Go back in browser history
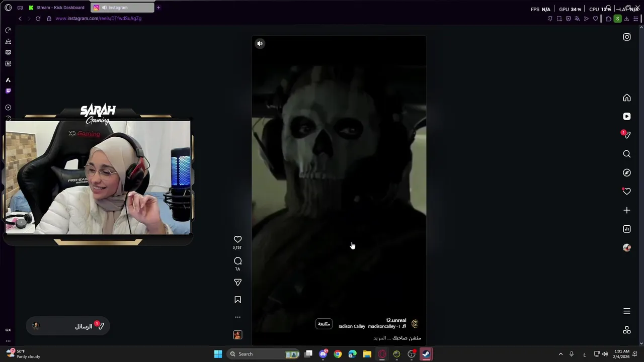The image size is (644, 362). [x=20, y=19]
